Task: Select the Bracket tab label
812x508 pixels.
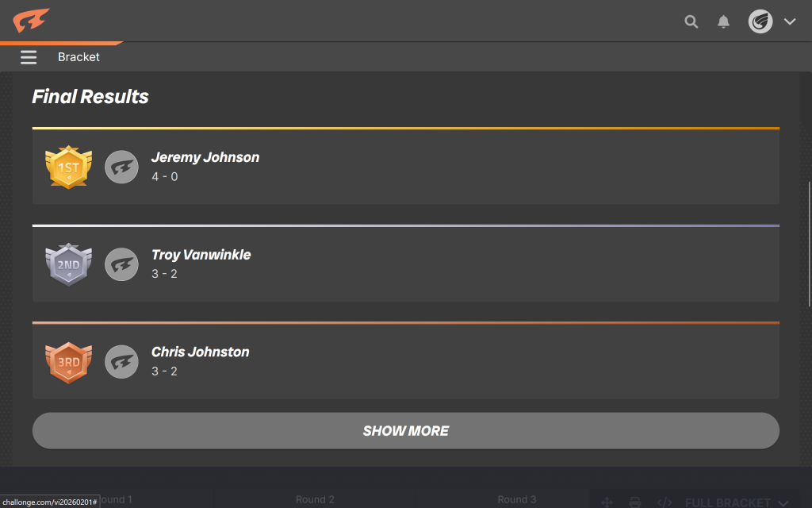Action: click(79, 57)
